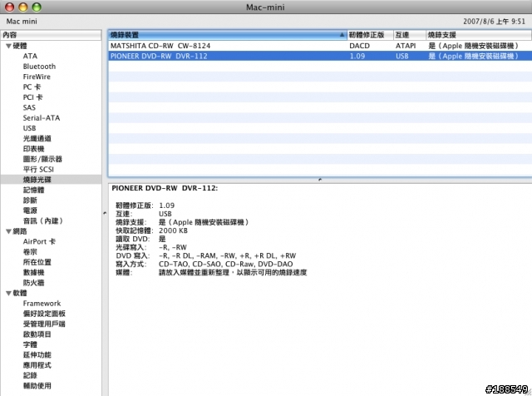This screenshot has width=532, height=396.
Task: Select PIONEER DVD-RW DVR-112 row
Action: pos(320,56)
